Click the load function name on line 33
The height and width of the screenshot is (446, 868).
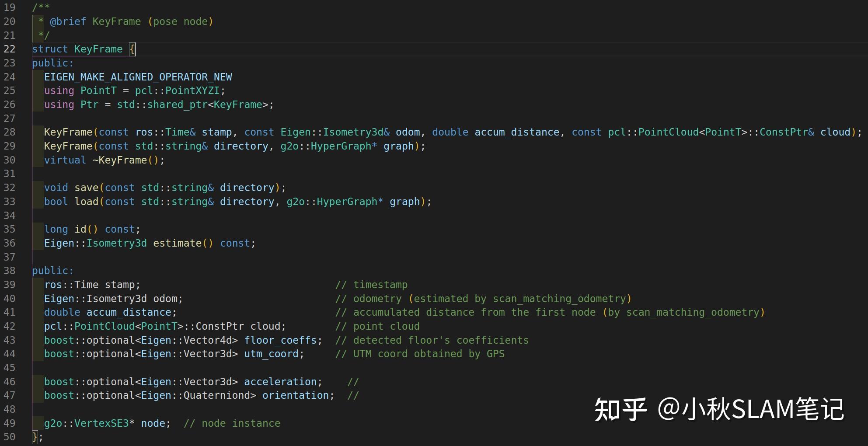coord(86,202)
